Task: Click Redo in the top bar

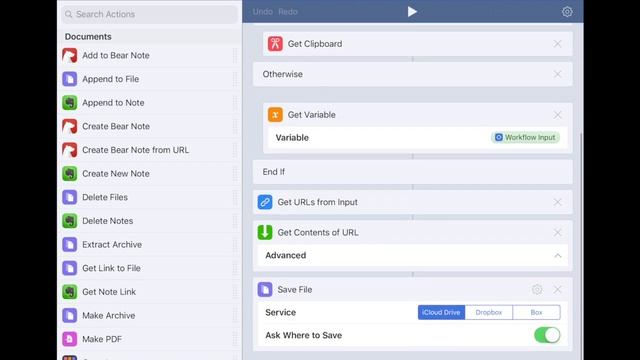Action: [288, 12]
